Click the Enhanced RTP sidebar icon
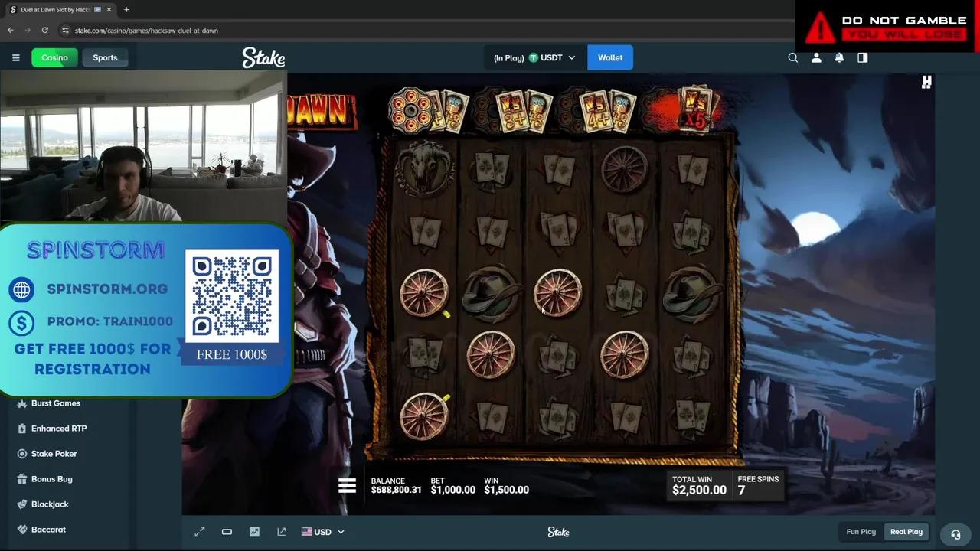 22,429
